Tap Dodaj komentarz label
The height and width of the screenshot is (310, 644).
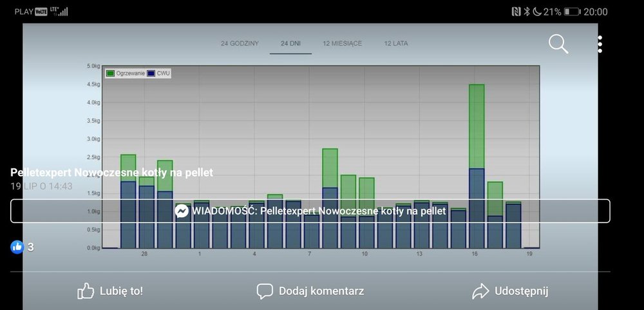tap(321, 291)
